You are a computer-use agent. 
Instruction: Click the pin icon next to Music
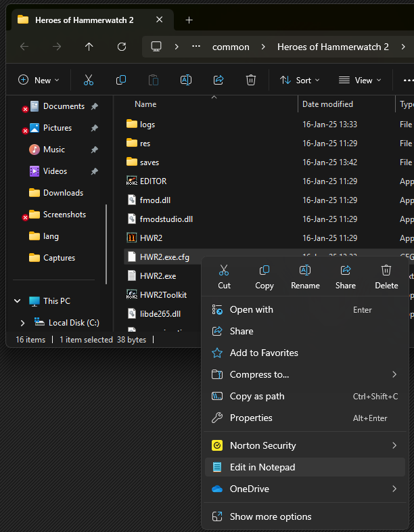(x=94, y=150)
